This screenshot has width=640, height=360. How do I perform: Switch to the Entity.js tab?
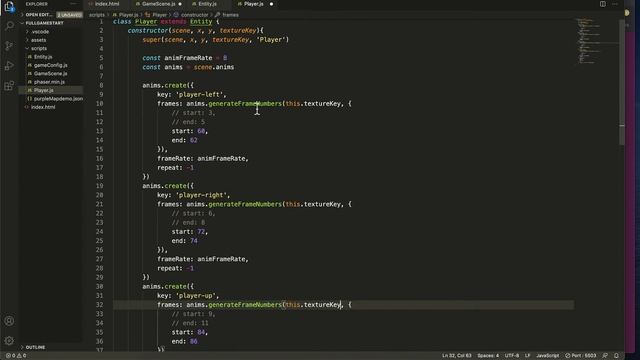(x=207, y=4)
